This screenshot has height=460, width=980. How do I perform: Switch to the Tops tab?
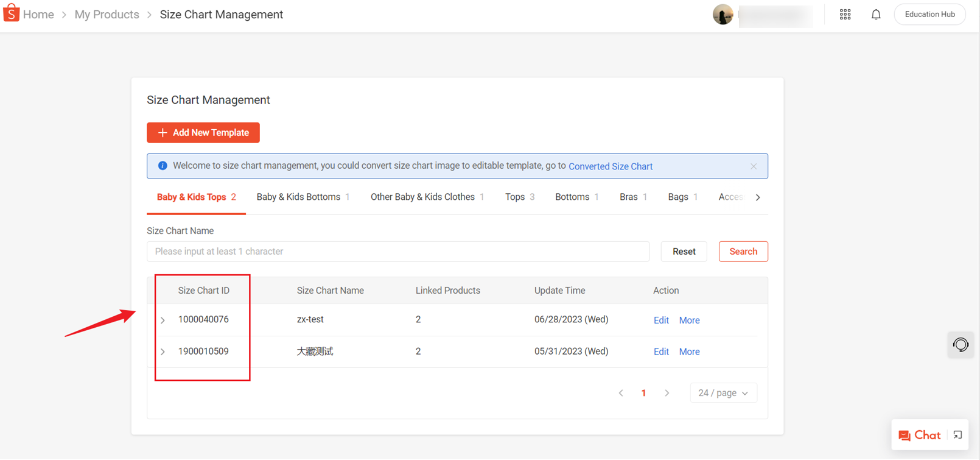click(x=520, y=197)
